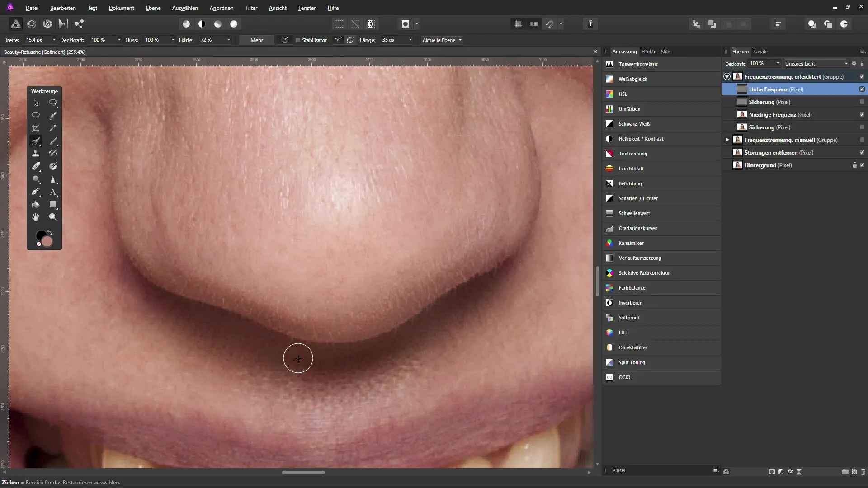Switch to the Photo Persona

[15, 24]
